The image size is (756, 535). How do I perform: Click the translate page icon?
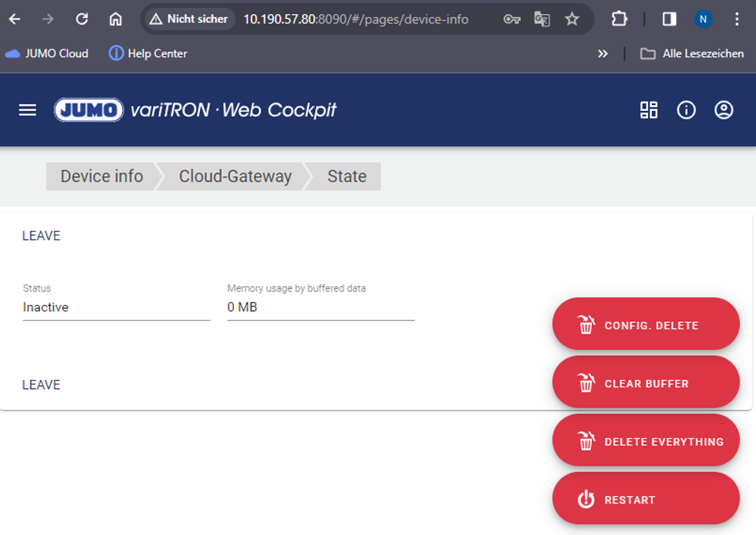click(542, 19)
